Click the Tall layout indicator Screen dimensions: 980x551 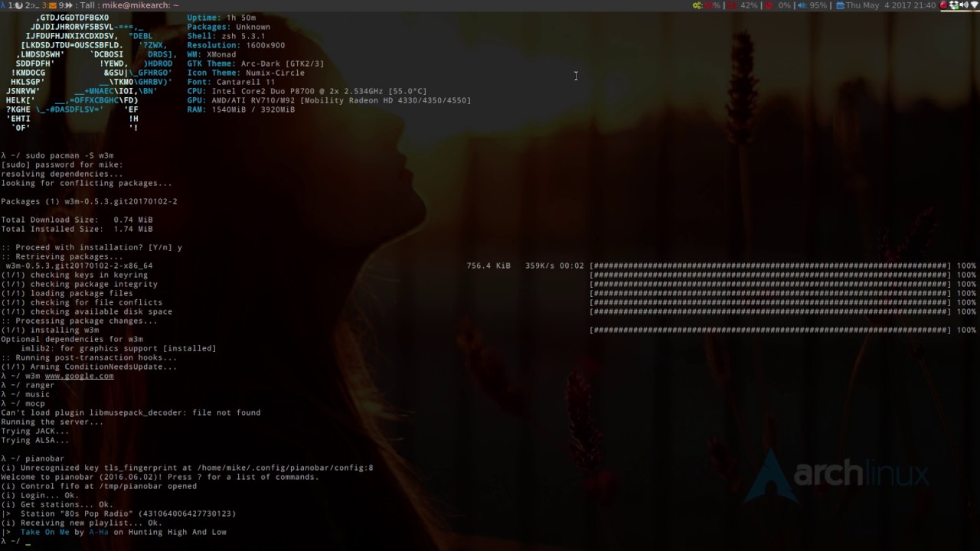[87, 5]
